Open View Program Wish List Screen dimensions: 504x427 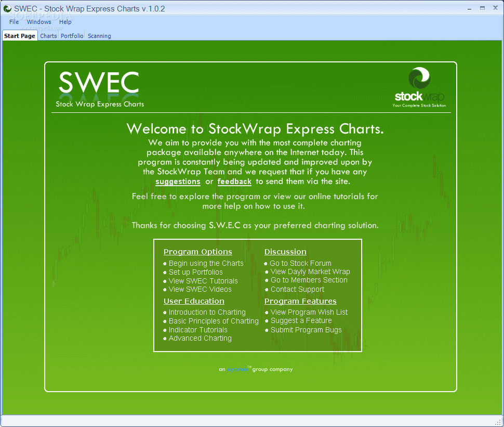309,312
